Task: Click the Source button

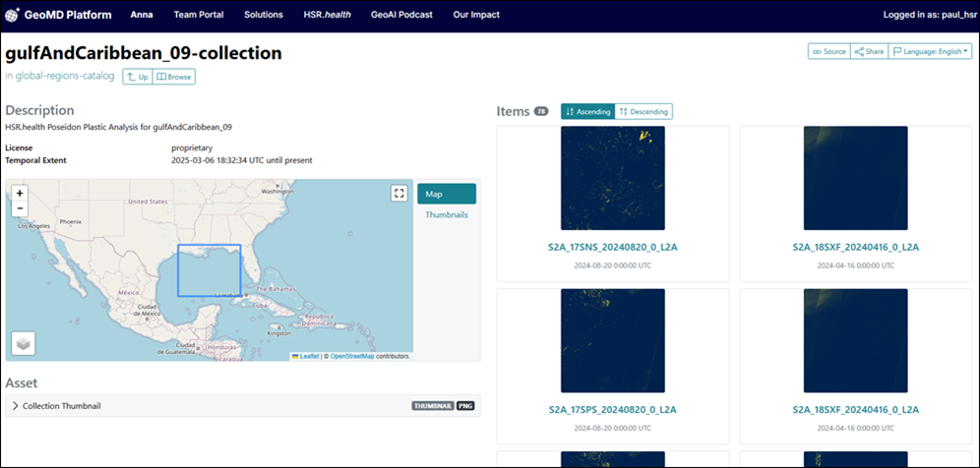Action: click(827, 51)
